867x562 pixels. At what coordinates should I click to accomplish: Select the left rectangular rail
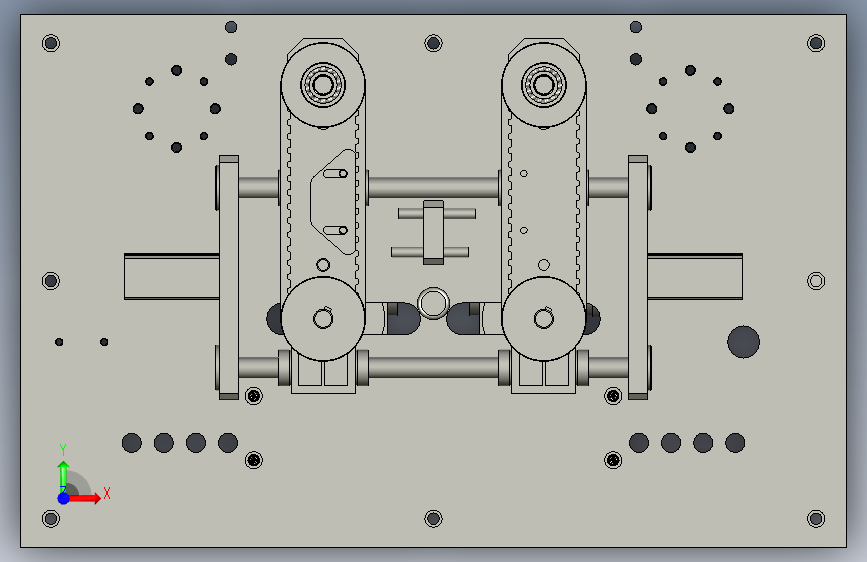(172, 277)
